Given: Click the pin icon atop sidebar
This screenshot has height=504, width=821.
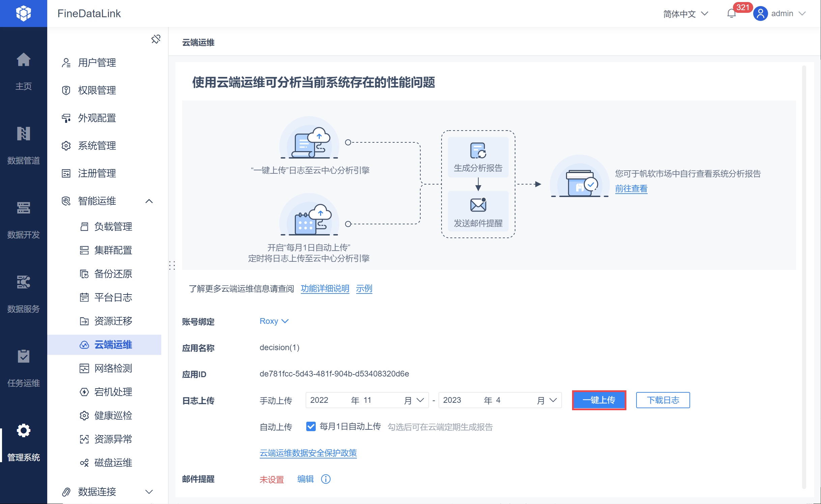Looking at the screenshot, I should click(155, 39).
